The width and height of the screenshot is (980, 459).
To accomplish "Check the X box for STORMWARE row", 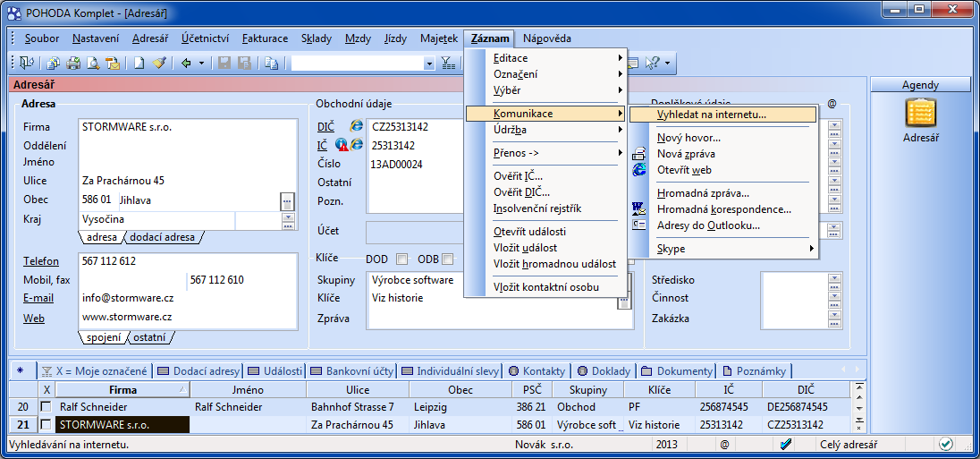I will (x=46, y=425).
